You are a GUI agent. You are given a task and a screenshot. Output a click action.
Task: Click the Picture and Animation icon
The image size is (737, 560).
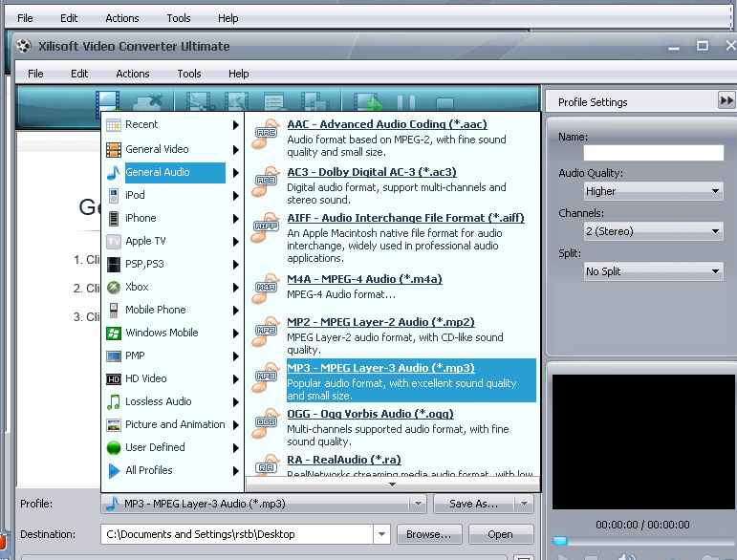(x=114, y=424)
